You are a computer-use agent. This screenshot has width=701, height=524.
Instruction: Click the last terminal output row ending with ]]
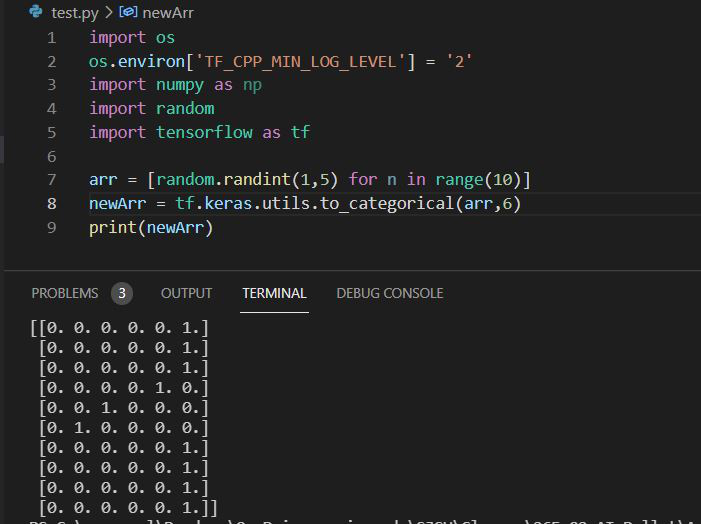pyautogui.click(x=124, y=507)
